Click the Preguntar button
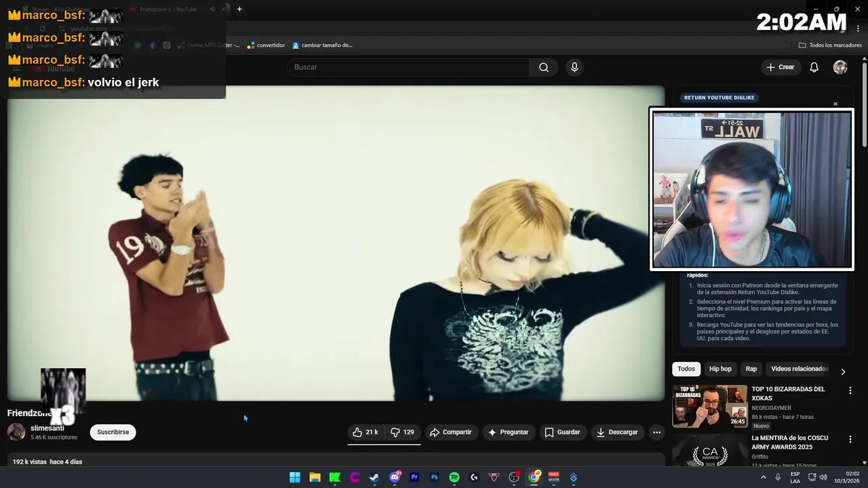The height and width of the screenshot is (488, 868). pyautogui.click(x=509, y=432)
